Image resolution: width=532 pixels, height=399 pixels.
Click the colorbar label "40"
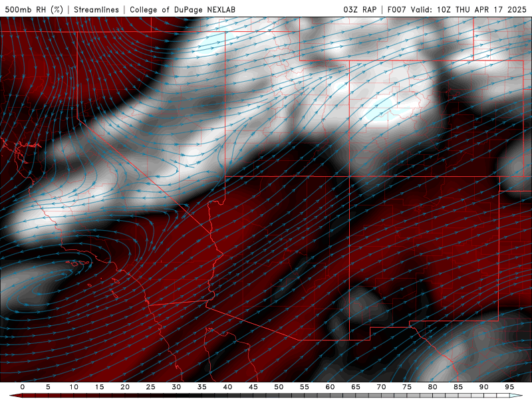tap(227, 387)
